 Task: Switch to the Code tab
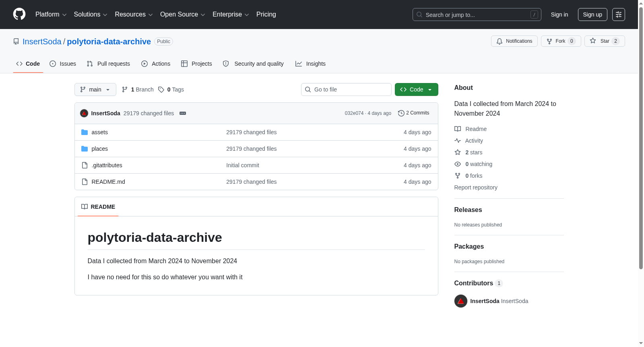28,64
